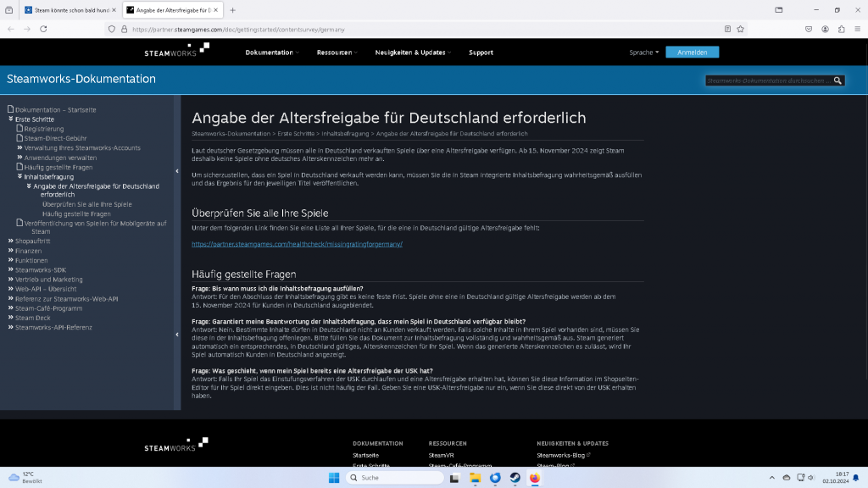Reload the current page

click(43, 29)
